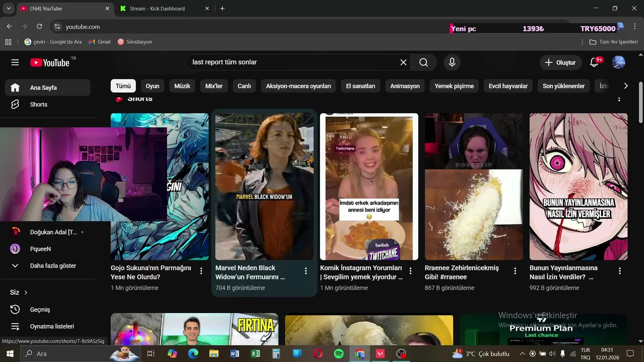644x362 pixels.
Task: Expand Daha fazla göster subscriptions
Action: (48, 265)
